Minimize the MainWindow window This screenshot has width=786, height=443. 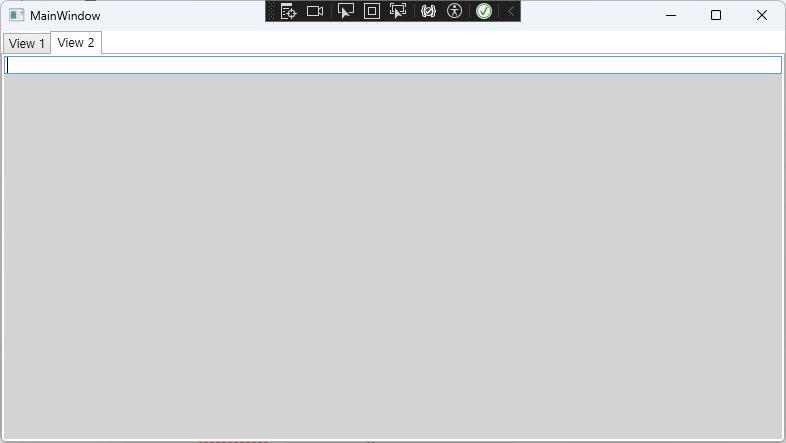point(670,15)
